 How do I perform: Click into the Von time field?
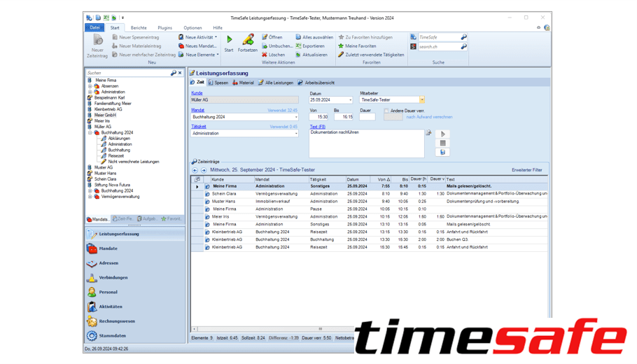tap(321, 118)
